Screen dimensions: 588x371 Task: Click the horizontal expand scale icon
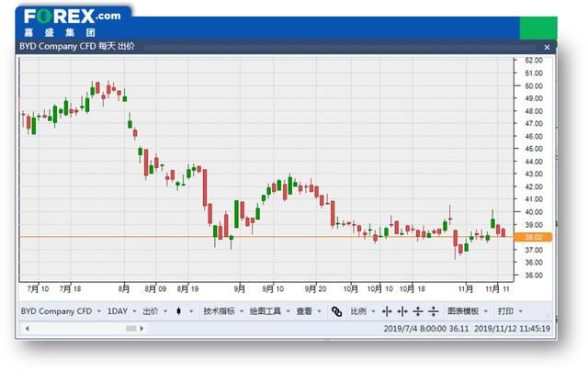387,311
